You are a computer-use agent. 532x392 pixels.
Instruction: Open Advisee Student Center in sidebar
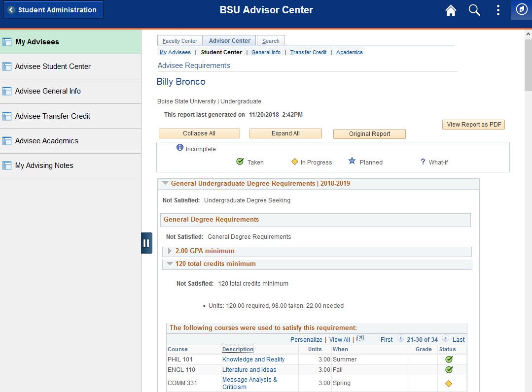pos(71,66)
